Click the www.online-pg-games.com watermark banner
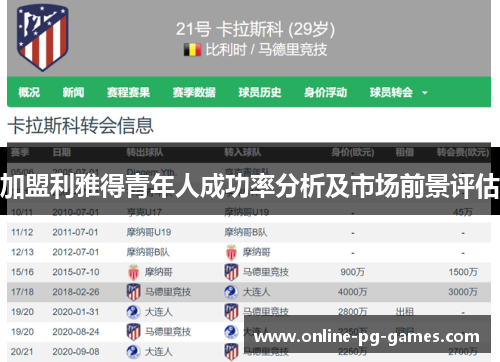This screenshot has width=500, height=362. [x=367, y=334]
